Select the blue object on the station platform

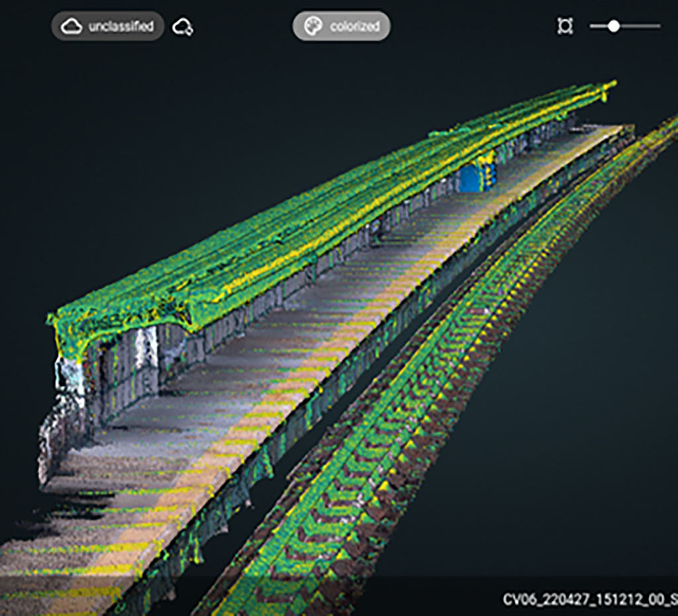pos(471,177)
